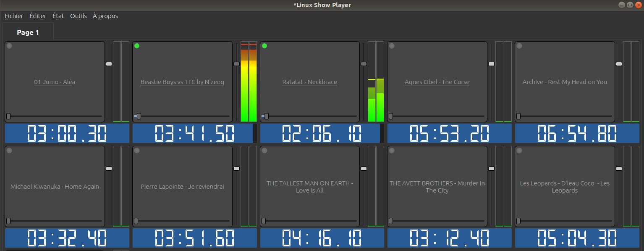Click the 03:32.40 countdown display
644x251 pixels.
pos(67,238)
